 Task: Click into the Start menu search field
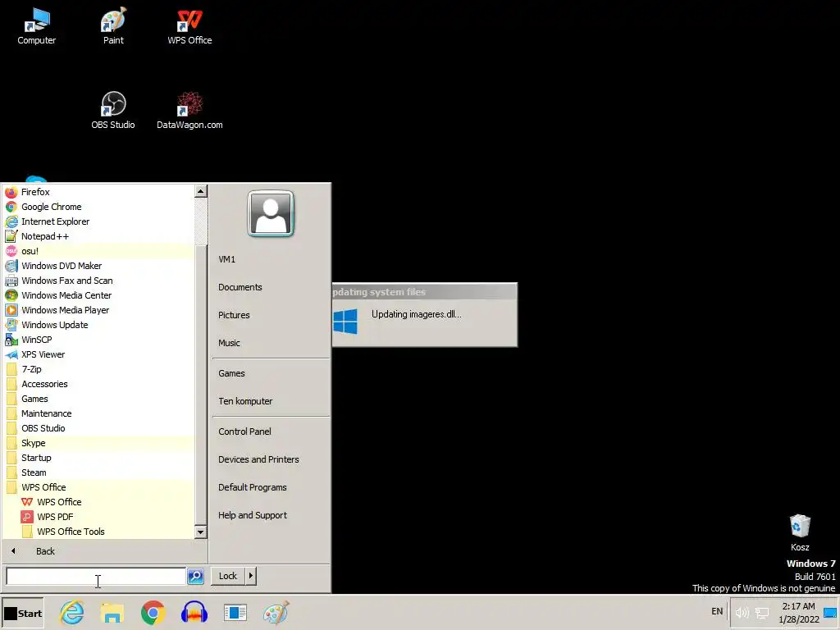click(96, 576)
